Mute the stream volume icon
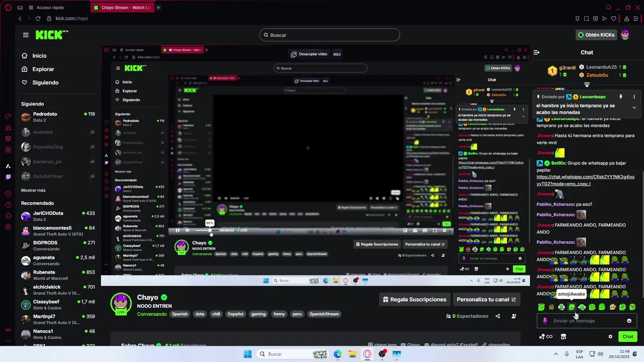Screen dimensions: 644x362 click(187, 230)
